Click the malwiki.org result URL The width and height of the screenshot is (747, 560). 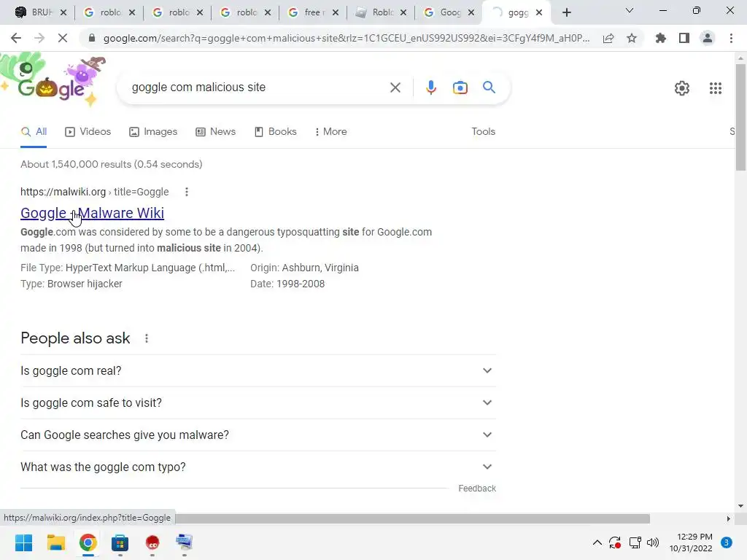coord(94,192)
